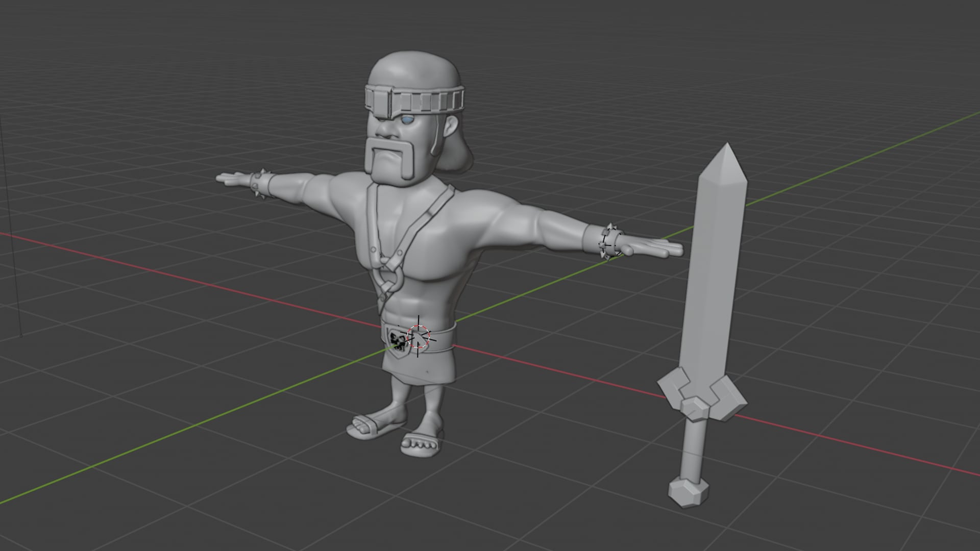Click the 3D cursor at the belt
Screen dimensions: 980x551
tap(419, 337)
